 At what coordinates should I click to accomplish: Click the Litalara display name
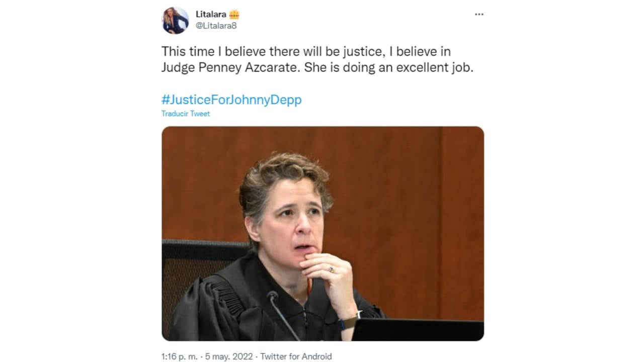tap(211, 15)
